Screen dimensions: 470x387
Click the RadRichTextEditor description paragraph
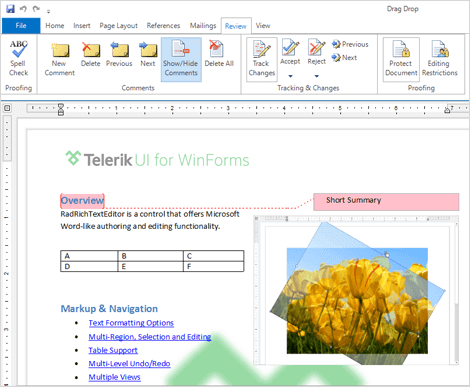(150, 220)
